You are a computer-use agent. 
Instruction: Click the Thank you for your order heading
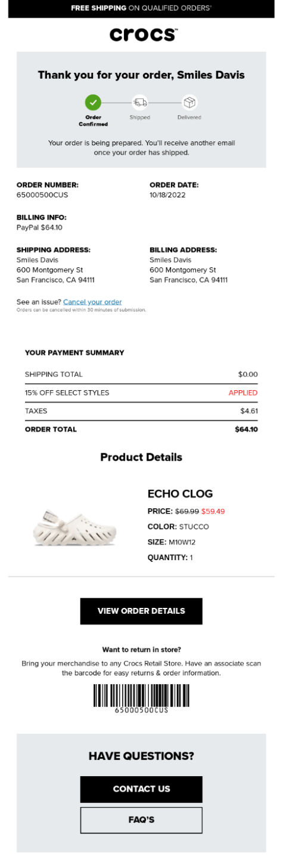click(x=141, y=75)
